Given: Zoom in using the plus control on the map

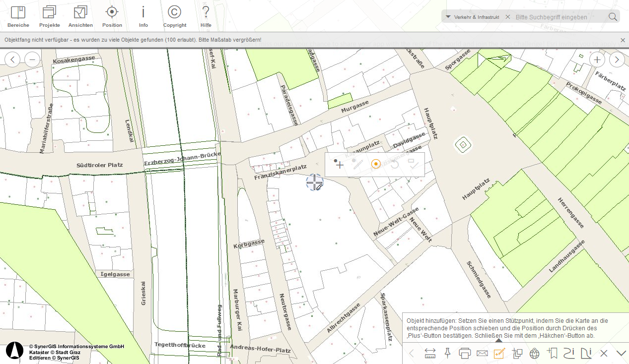Looking at the screenshot, I should coord(597,59).
